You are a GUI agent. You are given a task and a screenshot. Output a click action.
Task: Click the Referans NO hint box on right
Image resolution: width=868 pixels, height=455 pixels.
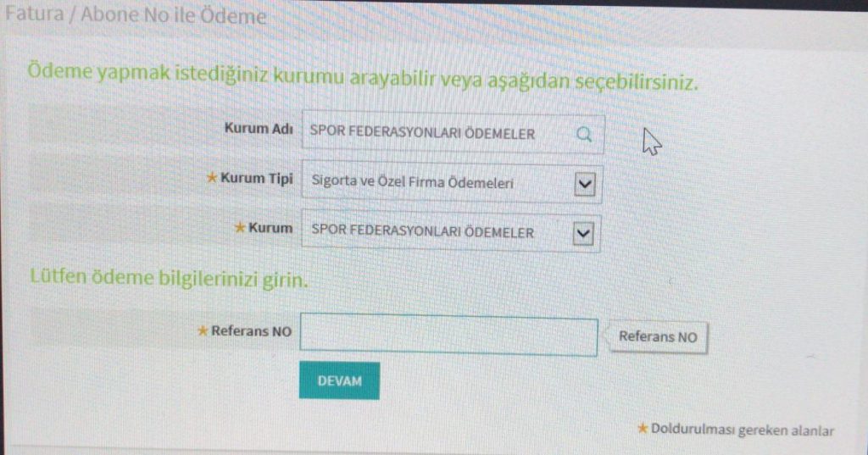(658, 336)
